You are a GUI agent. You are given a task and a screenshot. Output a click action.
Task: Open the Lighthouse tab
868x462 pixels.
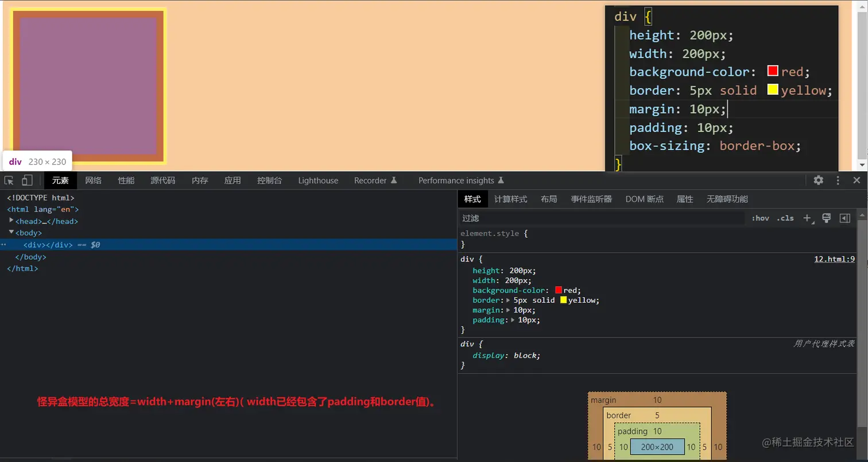(318, 180)
